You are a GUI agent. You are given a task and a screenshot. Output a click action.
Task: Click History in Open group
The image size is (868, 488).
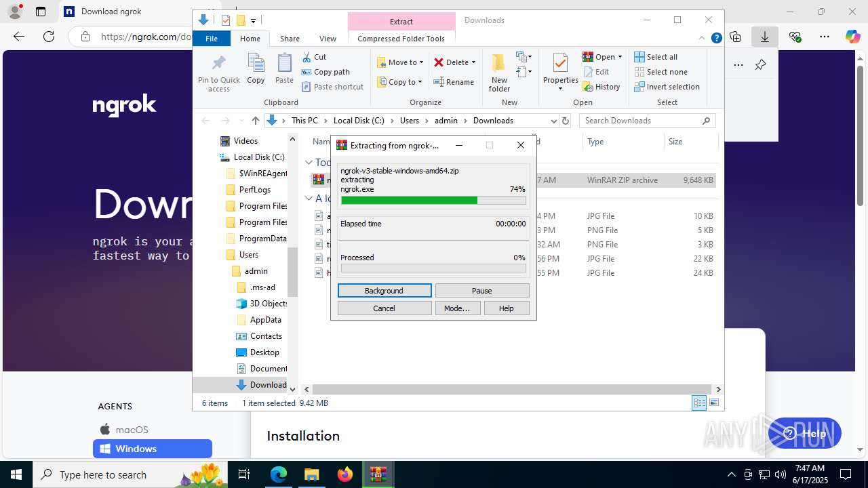click(601, 87)
